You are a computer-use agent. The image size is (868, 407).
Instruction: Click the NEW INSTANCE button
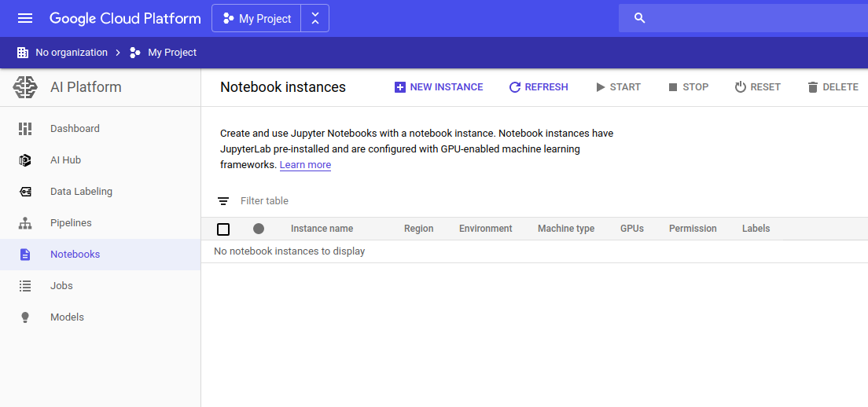439,87
